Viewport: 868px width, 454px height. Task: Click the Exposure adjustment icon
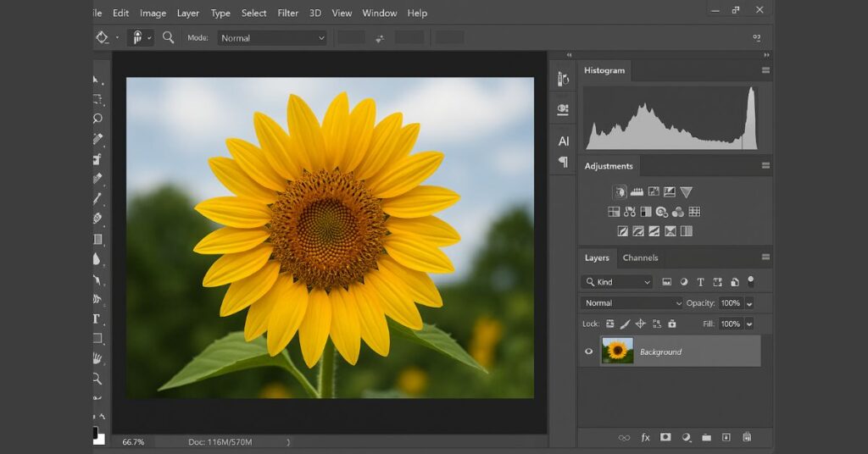click(670, 192)
